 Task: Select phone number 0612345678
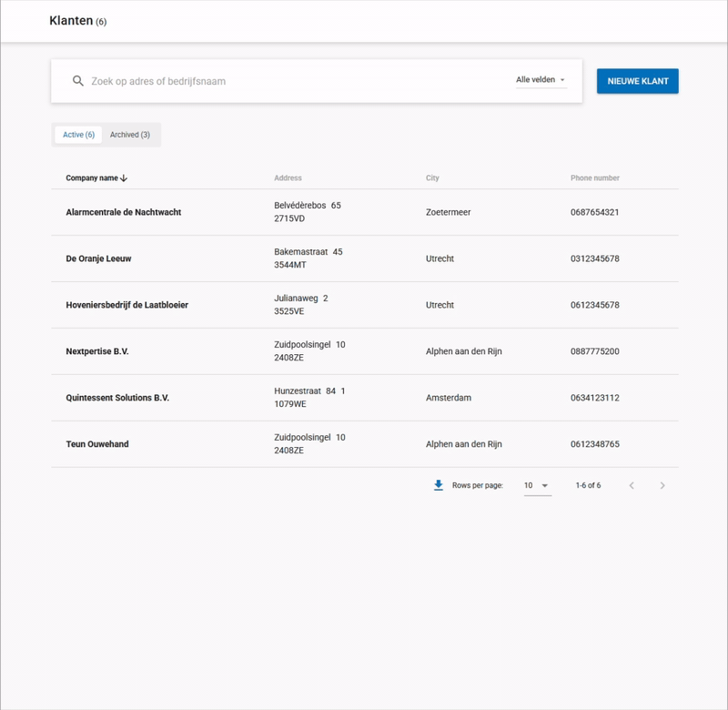pyautogui.click(x=595, y=305)
